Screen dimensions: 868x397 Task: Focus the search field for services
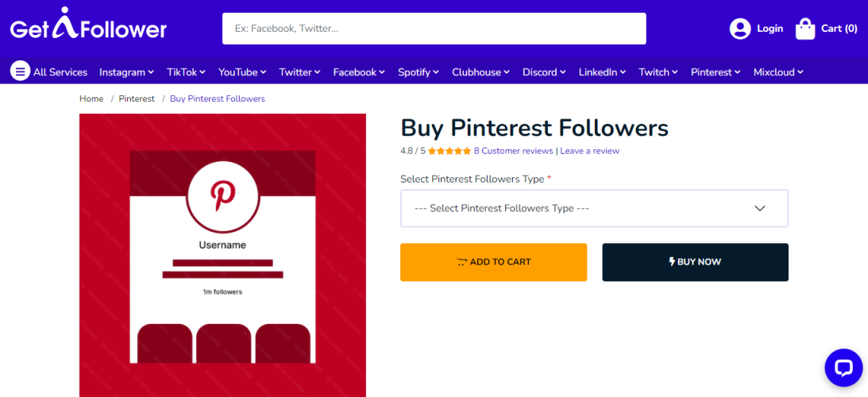point(434,29)
